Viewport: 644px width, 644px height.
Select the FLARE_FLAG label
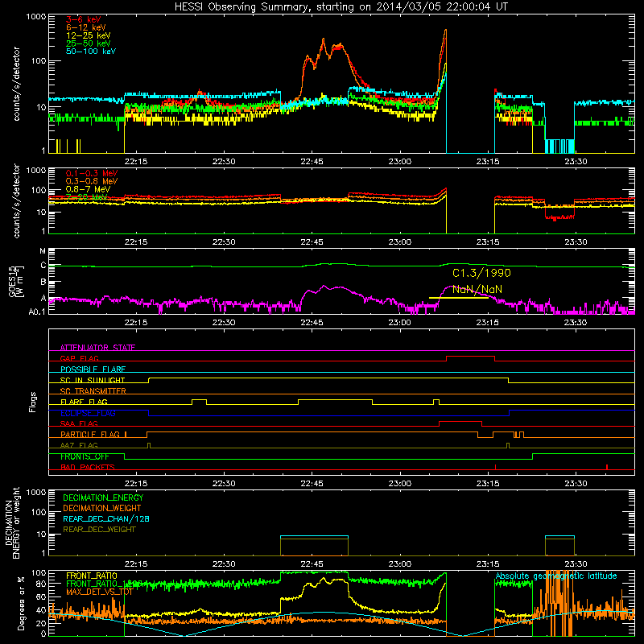point(84,402)
